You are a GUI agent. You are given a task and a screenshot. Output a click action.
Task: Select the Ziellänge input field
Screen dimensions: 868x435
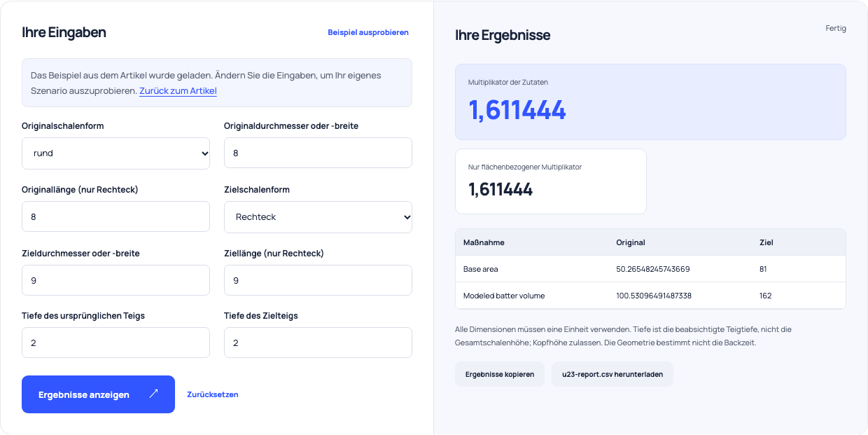coord(318,280)
